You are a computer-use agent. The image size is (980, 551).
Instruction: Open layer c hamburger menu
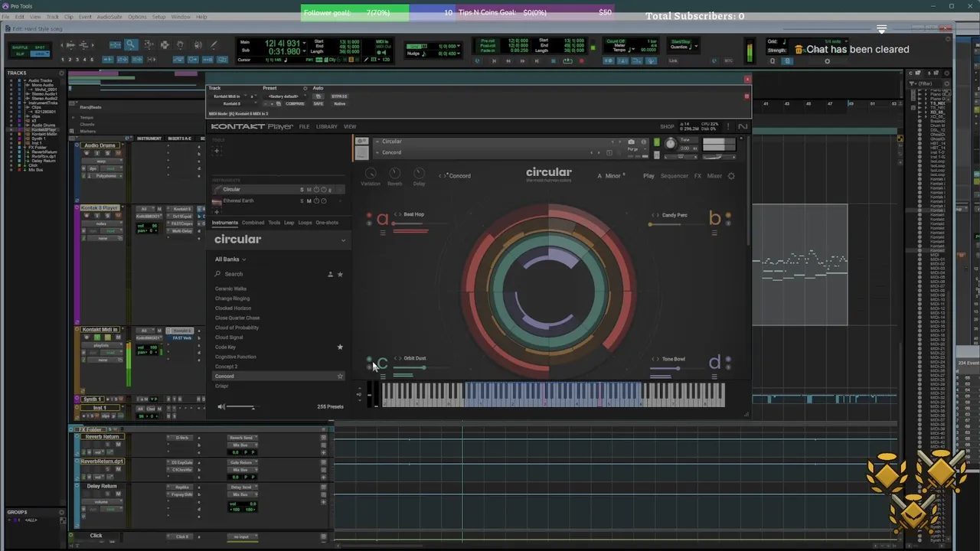click(x=383, y=377)
